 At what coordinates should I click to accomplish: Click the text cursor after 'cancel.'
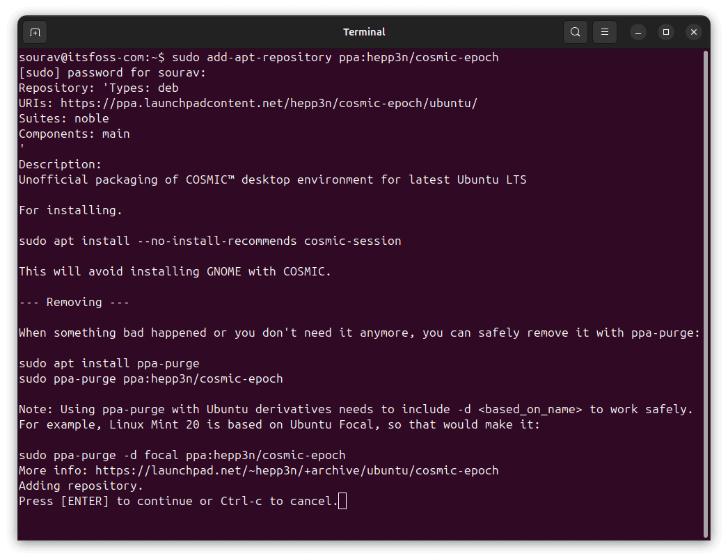[x=342, y=501]
